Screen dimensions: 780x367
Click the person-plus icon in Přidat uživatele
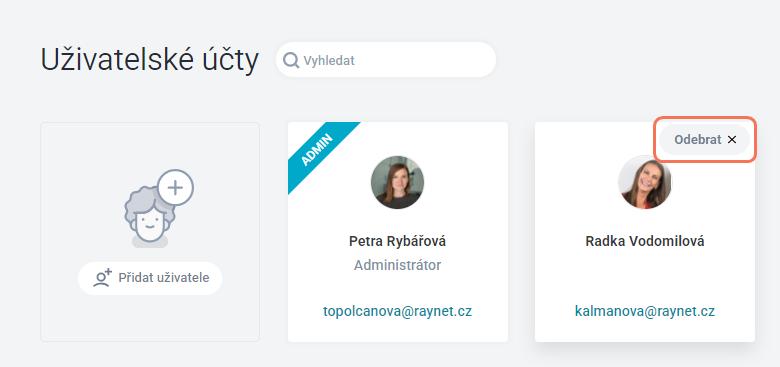pos(103,278)
